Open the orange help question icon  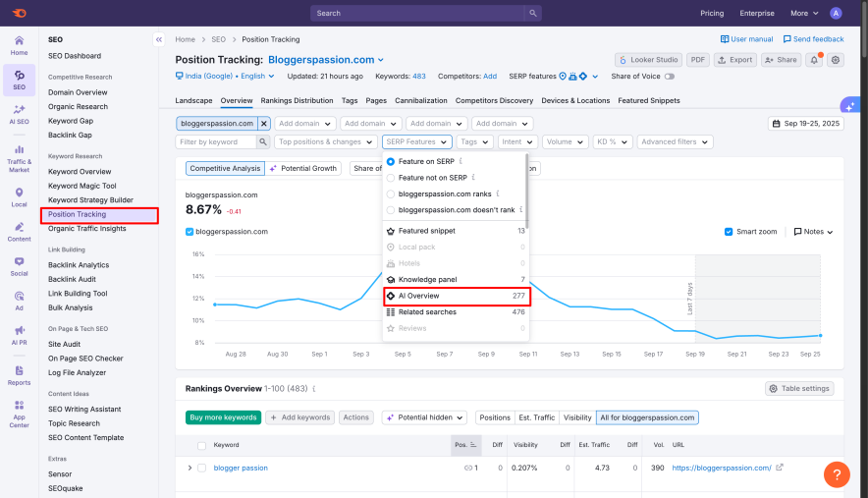(837, 474)
